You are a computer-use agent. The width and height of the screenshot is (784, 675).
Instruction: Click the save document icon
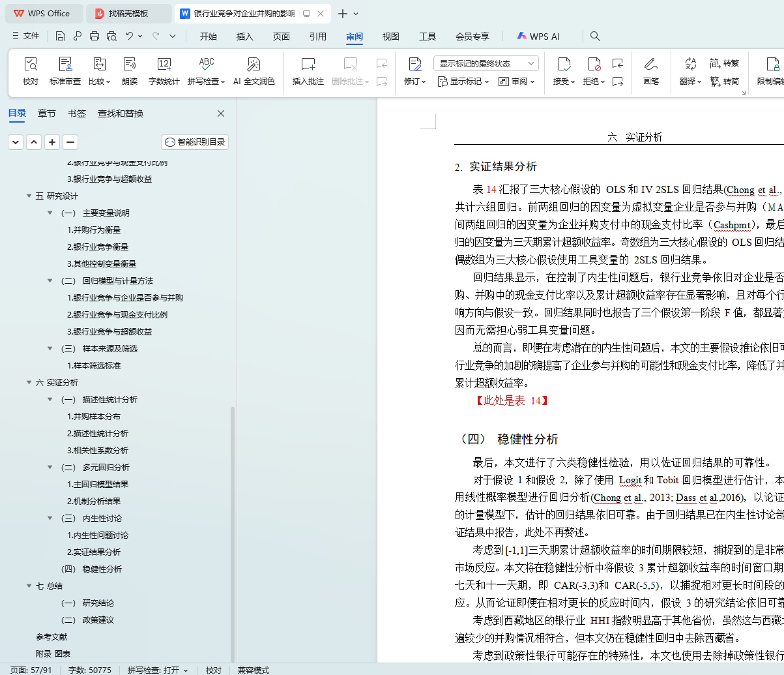point(61,37)
